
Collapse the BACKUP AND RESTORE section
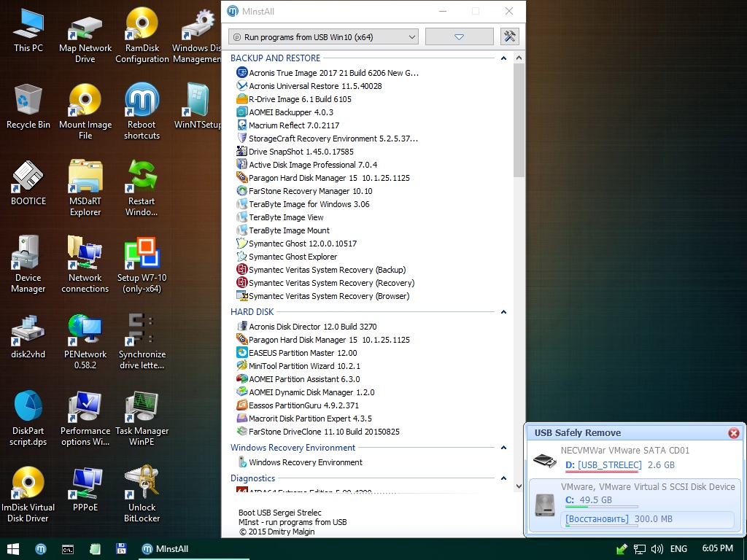pos(503,58)
